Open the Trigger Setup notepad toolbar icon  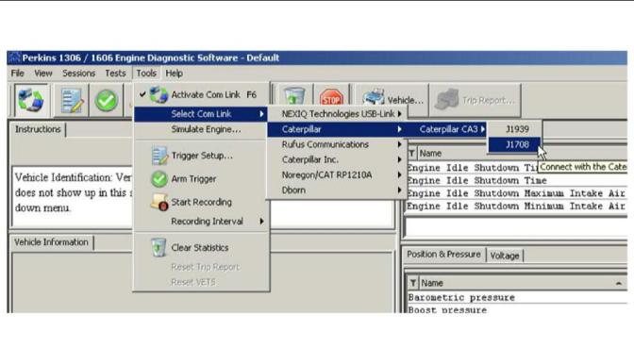point(72,100)
